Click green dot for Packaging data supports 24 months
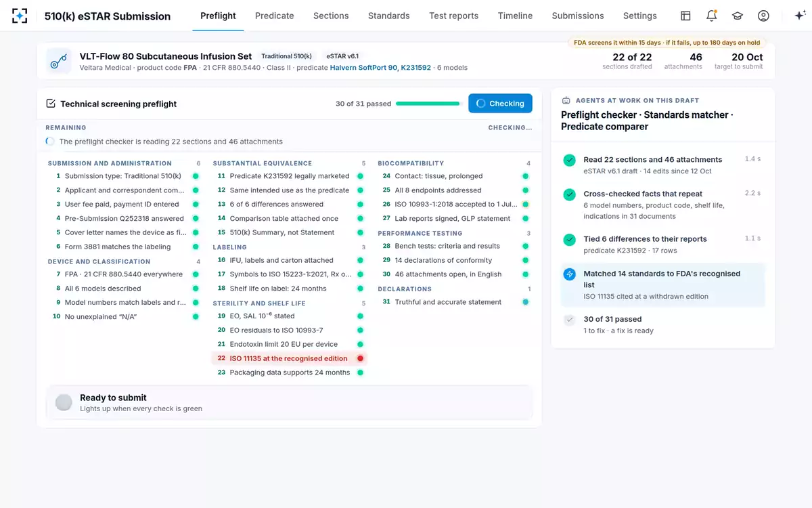 pos(360,373)
